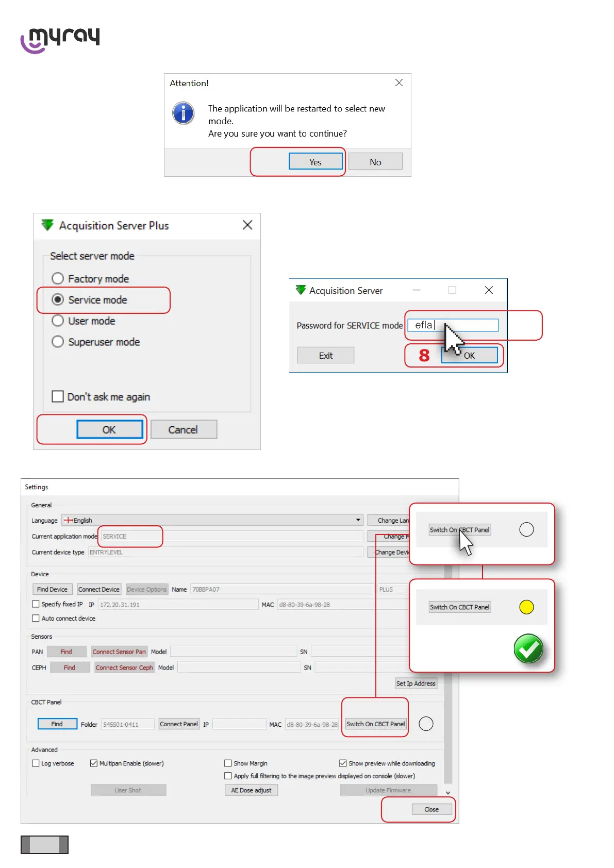Select Factory mode radio button

pyautogui.click(x=58, y=278)
